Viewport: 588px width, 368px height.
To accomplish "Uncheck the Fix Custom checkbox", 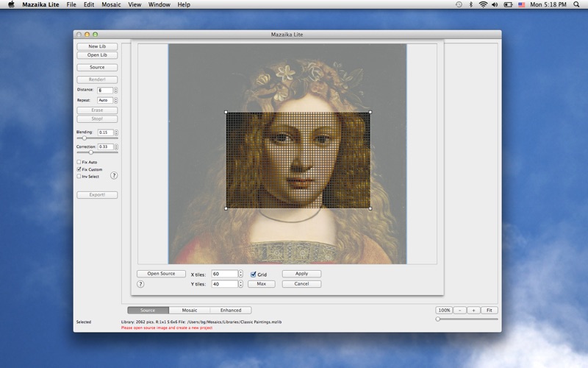I will [79, 169].
